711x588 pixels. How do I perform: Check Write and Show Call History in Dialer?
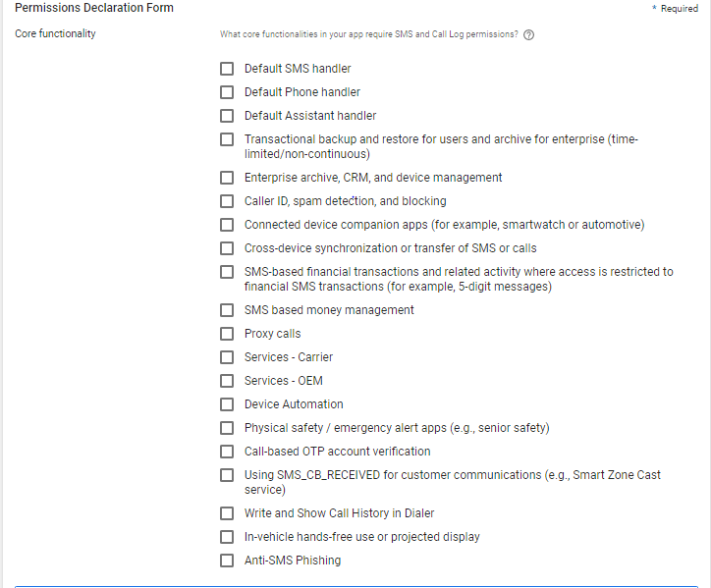point(227,513)
